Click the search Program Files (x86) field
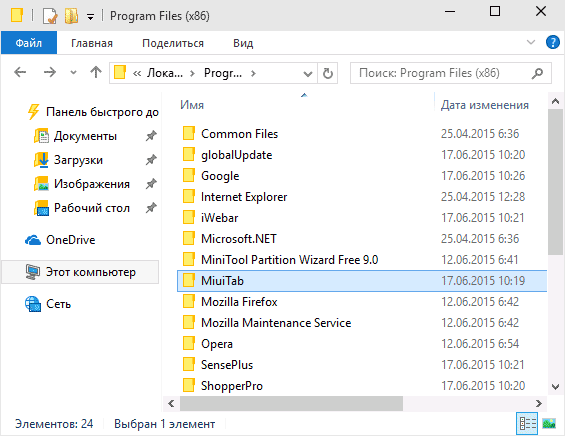The width and height of the screenshot is (565, 436). point(444,73)
